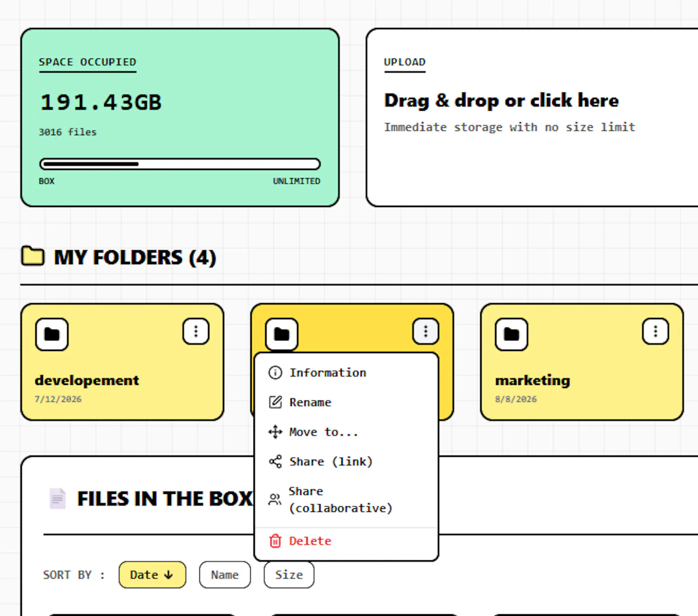Open the marketing folder card
The width and height of the screenshot is (698, 616).
click(582, 362)
